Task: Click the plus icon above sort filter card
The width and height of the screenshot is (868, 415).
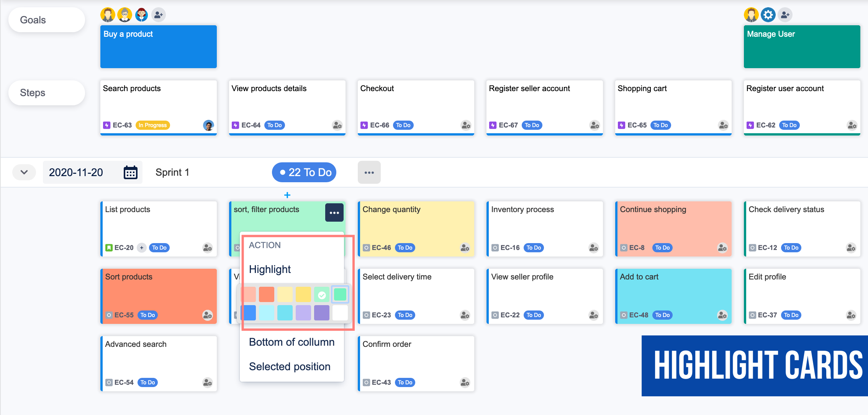Action: coord(287,195)
